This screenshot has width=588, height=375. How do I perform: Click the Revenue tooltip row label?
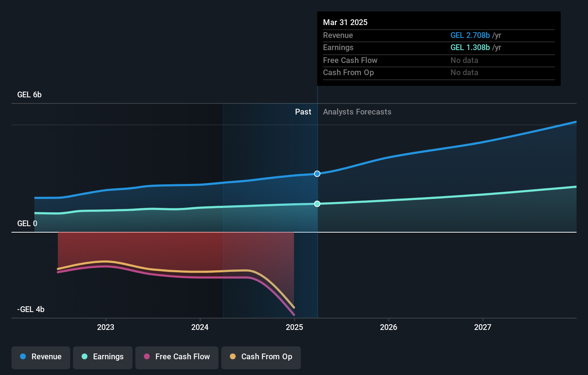(338, 35)
